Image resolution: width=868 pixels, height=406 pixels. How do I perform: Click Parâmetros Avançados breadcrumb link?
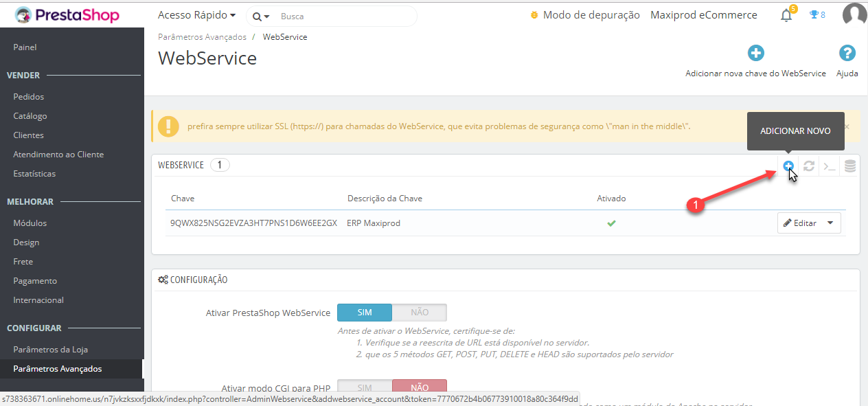202,37
